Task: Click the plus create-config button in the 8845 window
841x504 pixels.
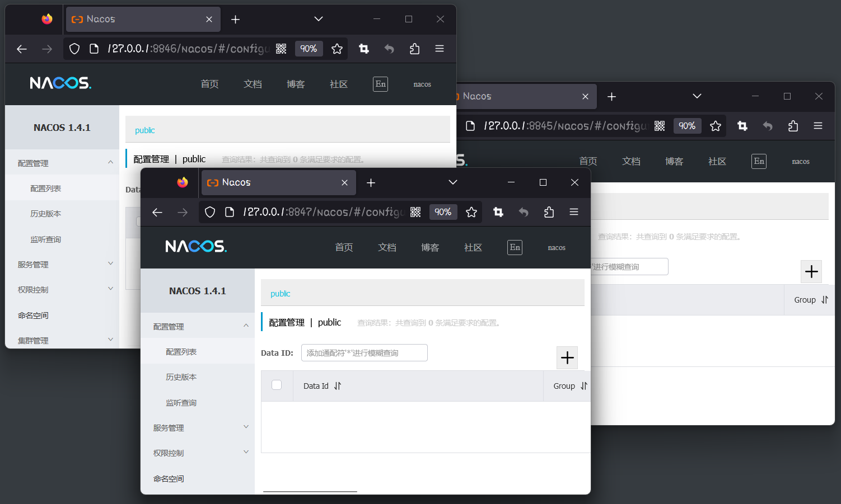Action: point(811,271)
